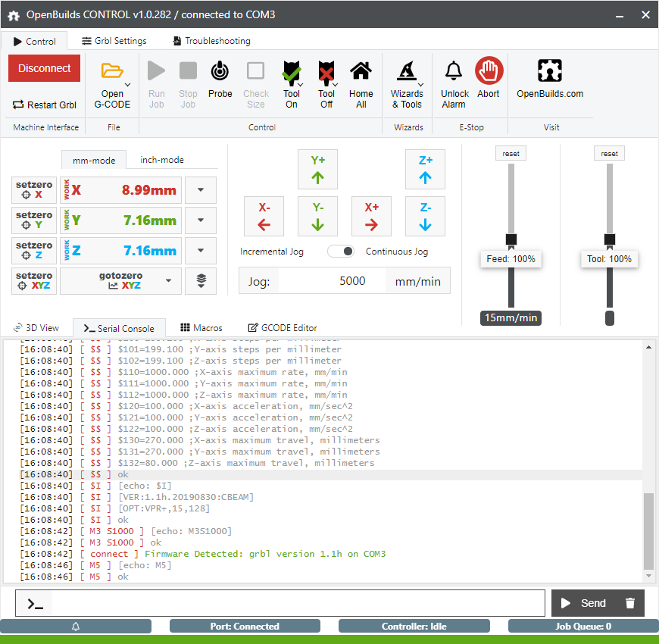Open the X axis work position dropdown

(201, 190)
